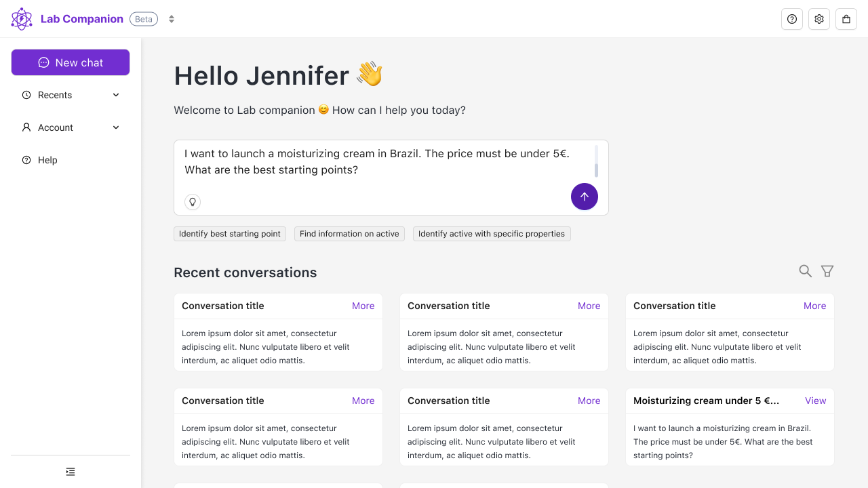This screenshot has width=868, height=488.
Task: Choose the Identify best starting point suggestion
Action: click(229, 233)
